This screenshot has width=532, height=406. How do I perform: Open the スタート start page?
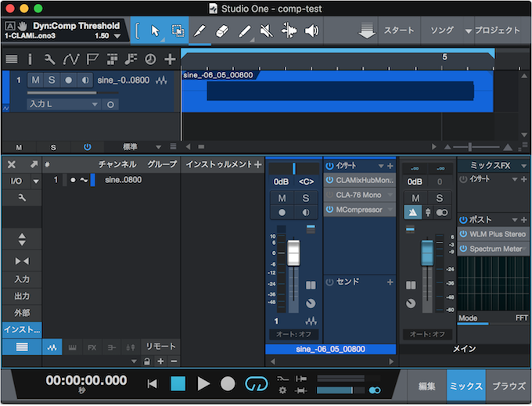pyautogui.click(x=399, y=31)
